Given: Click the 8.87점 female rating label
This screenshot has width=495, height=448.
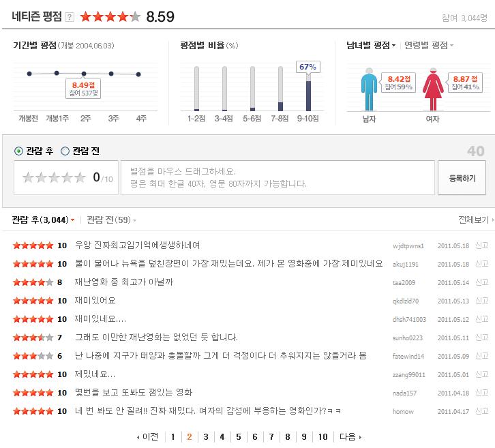Looking at the screenshot, I should (x=465, y=83).
